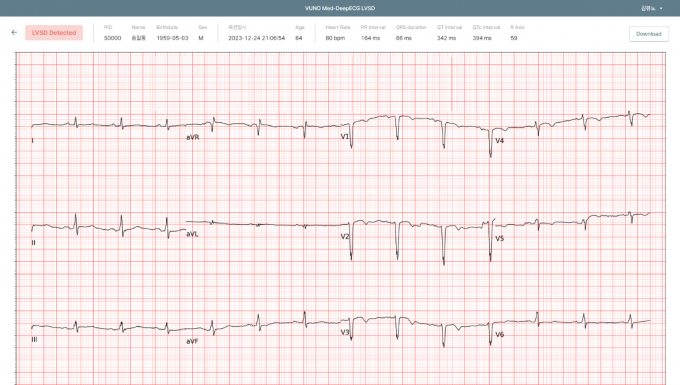
Task: Click the R Axis value 59
Action: pos(513,38)
